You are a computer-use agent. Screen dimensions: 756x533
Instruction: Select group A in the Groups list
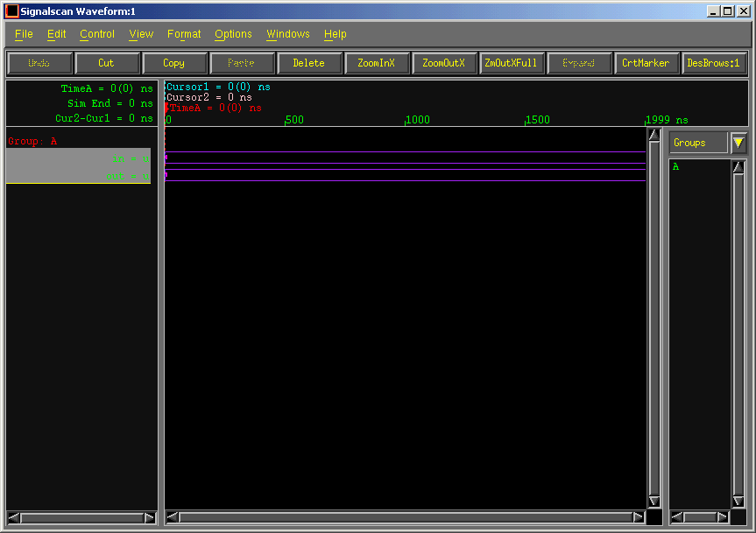(x=676, y=166)
